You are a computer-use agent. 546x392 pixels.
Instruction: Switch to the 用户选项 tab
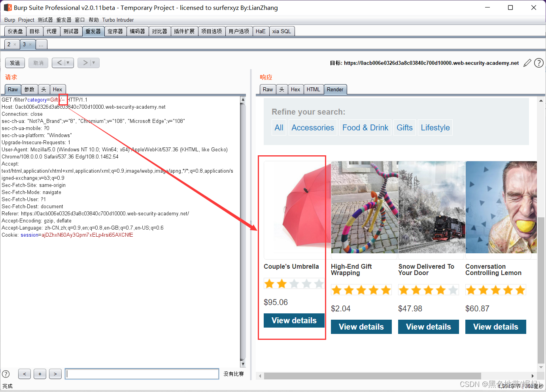239,31
